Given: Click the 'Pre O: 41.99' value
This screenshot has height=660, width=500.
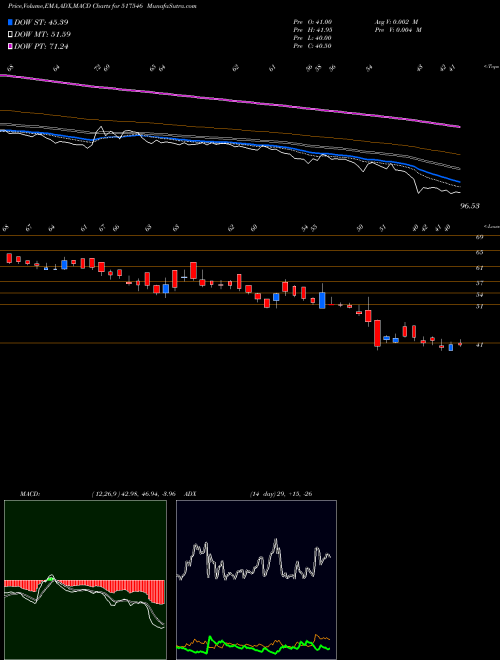Looking at the screenshot, I should (312, 22).
